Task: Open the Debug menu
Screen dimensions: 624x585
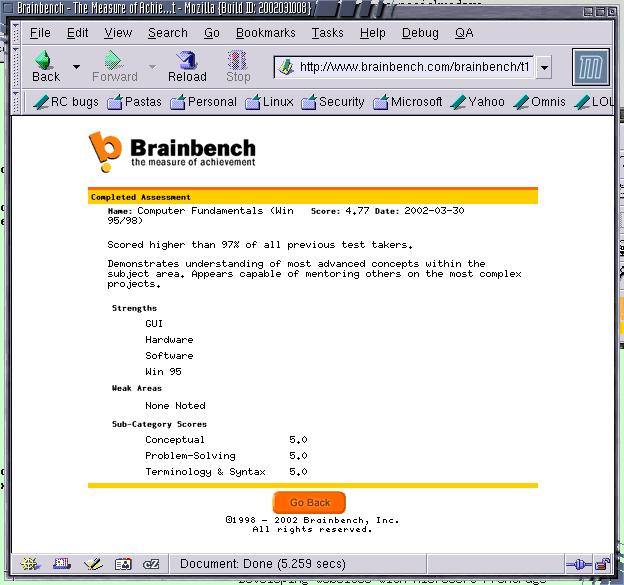Action: pos(420,33)
